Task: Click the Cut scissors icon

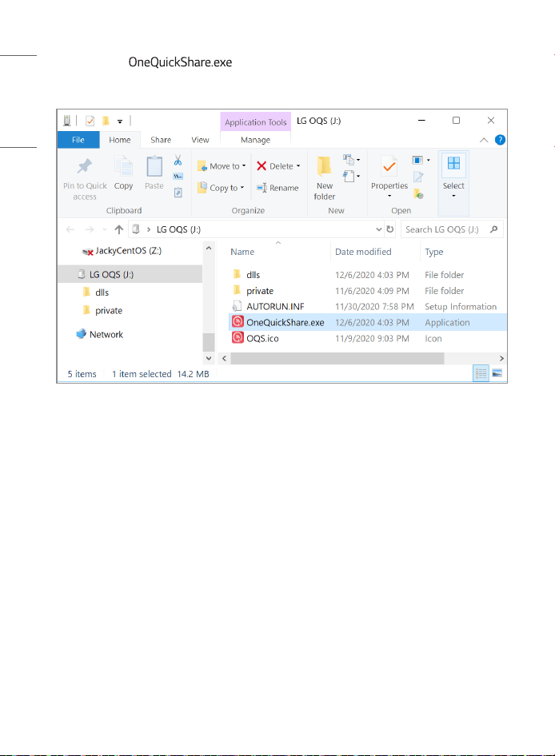Action: [178, 160]
